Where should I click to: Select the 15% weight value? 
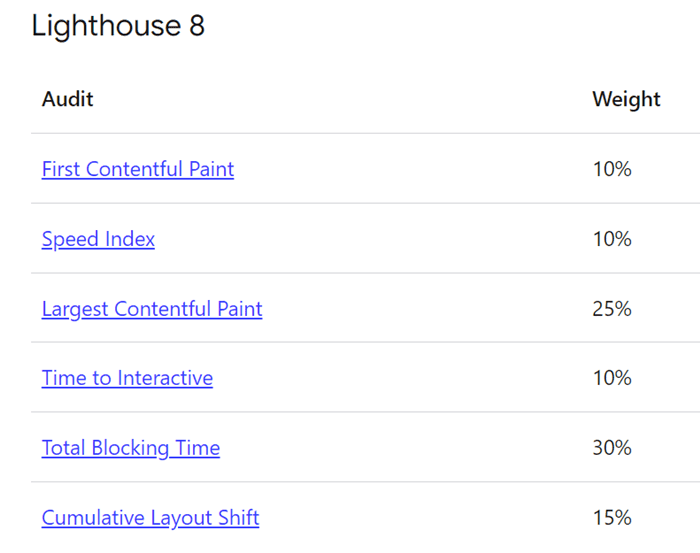(x=612, y=518)
